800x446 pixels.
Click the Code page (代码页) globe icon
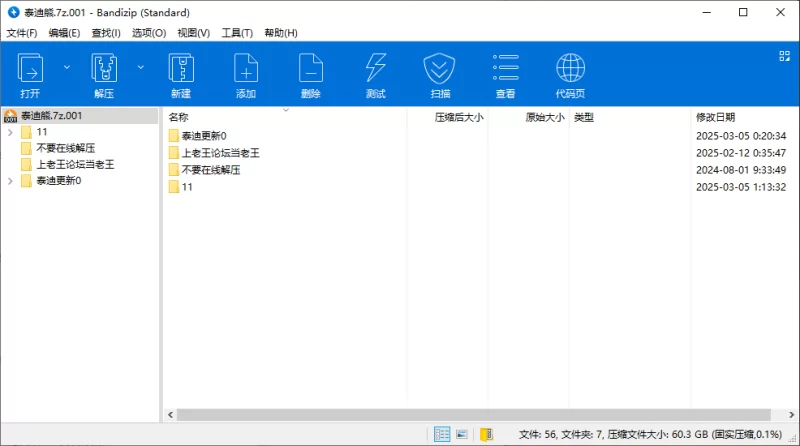click(x=570, y=68)
